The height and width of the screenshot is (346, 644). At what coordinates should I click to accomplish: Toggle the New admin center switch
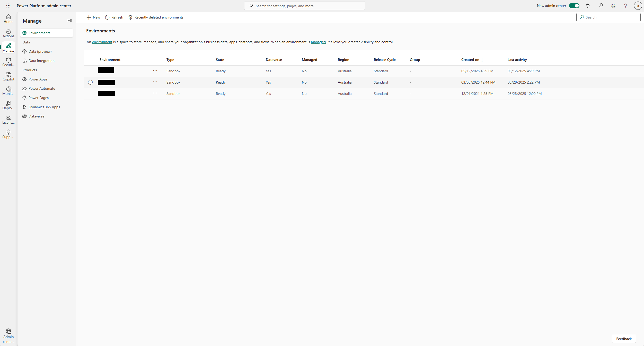pyautogui.click(x=574, y=6)
